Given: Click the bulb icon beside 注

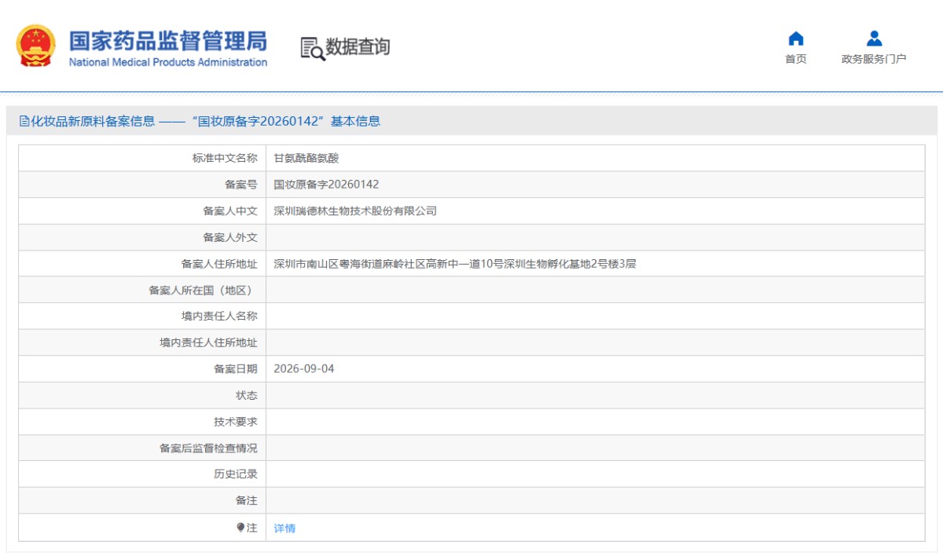Looking at the screenshot, I should point(240,528).
